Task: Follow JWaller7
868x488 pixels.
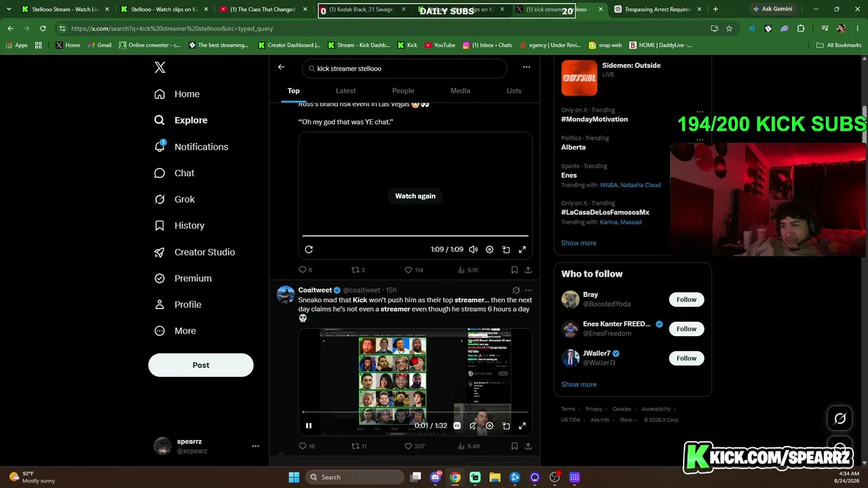Action: pyautogui.click(x=686, y=358)
